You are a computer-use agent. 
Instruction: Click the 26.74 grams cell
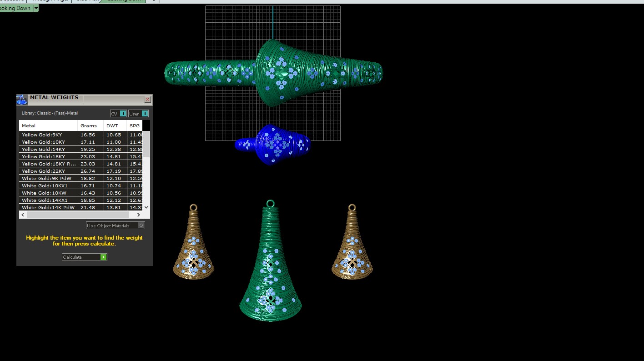91,171
